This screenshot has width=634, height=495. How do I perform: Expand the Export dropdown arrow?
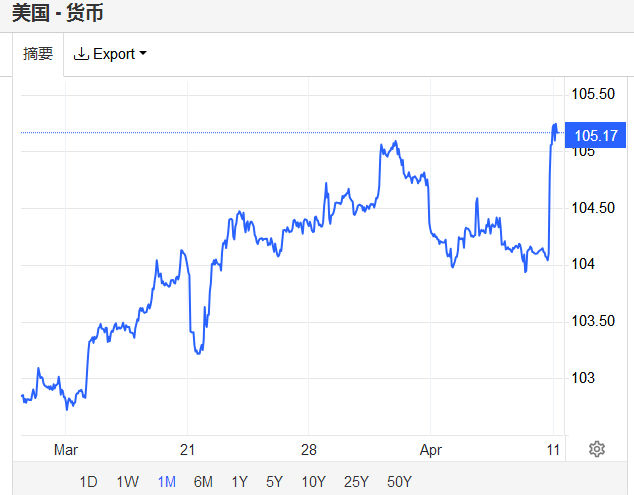pos(143,54)
